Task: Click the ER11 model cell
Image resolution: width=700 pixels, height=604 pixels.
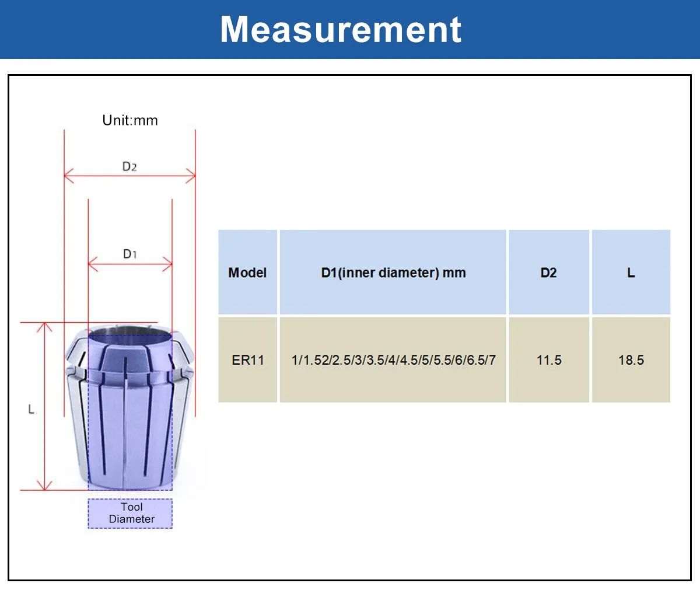Action: pyautogui.click(x=247, y=360)
